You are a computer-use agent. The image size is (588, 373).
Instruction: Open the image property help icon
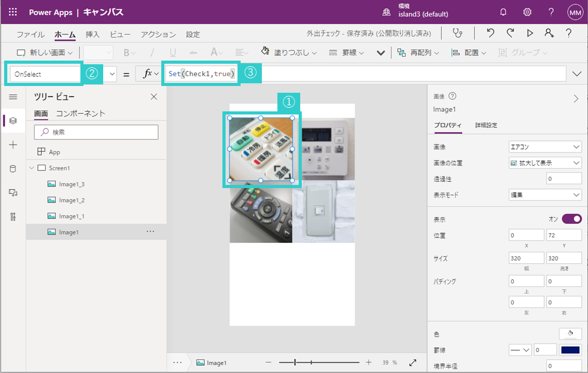[453, 96]
